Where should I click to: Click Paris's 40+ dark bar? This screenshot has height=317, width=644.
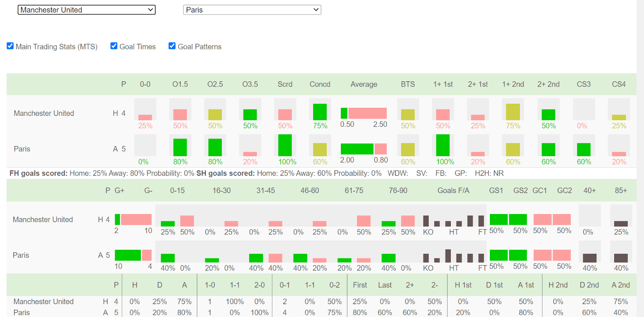590,258
